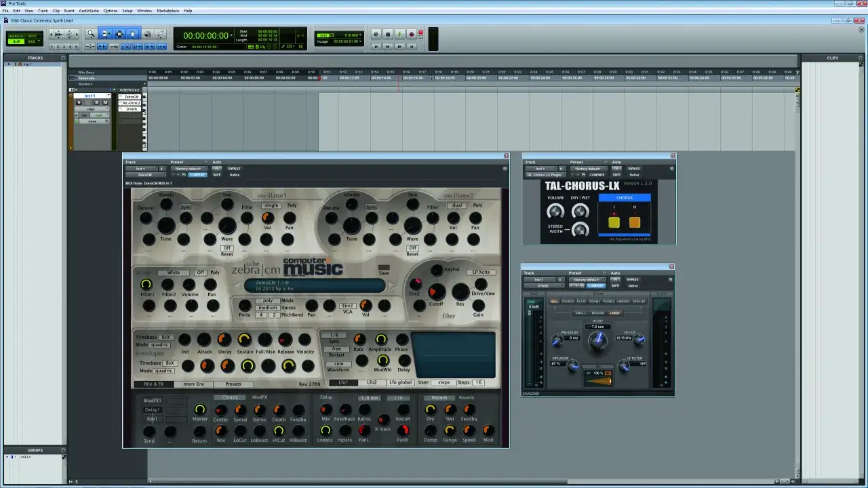Click Save icon in ZebraCM synth

coord(384,268)
